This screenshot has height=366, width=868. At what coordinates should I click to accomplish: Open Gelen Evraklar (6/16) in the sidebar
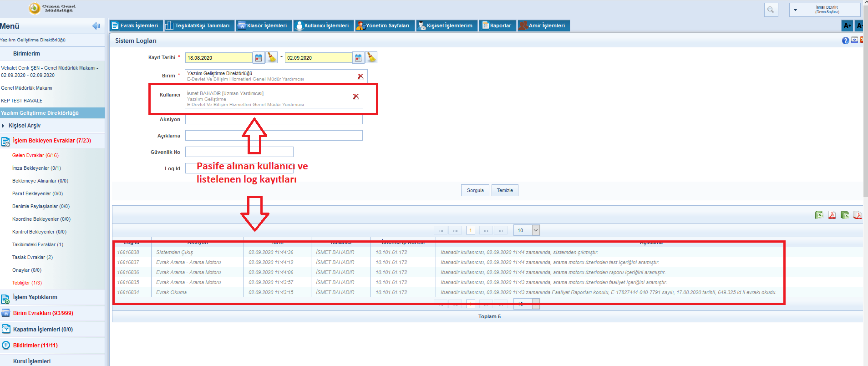(36, 155)
